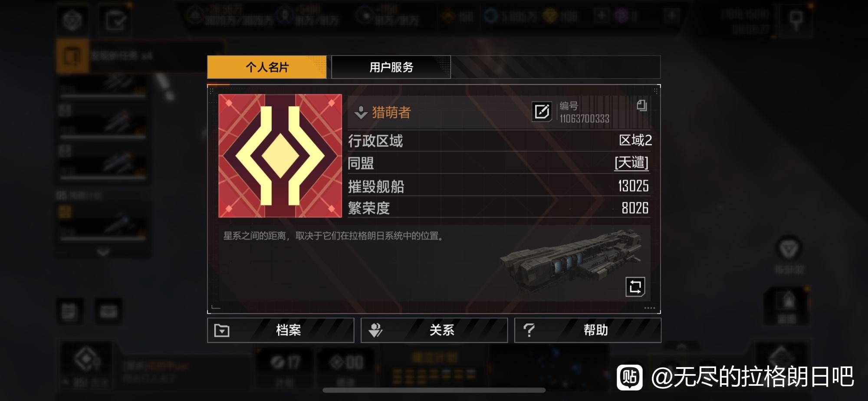Tap the red emblem avatar image
Image resolution: width=868 pixels, height=401 pixels.
tap(280, 156)
